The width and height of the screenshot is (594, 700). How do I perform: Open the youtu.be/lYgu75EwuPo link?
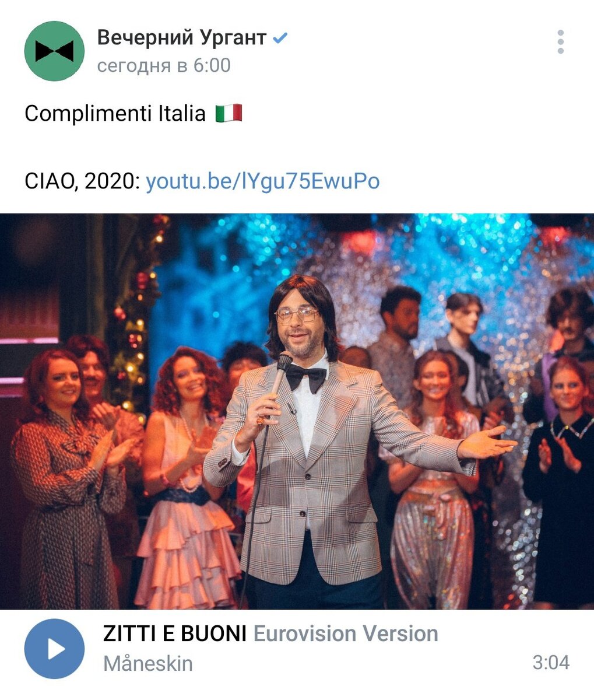tap(263, 181)
